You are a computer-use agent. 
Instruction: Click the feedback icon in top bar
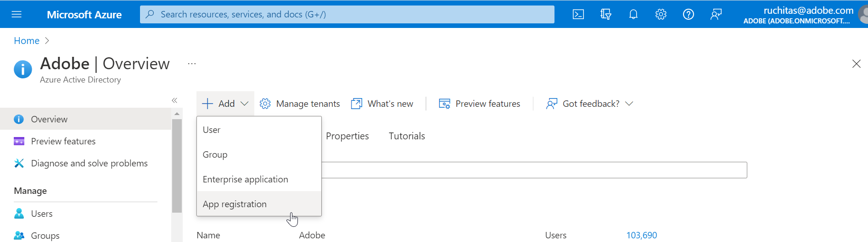click(x=716, y=14)
